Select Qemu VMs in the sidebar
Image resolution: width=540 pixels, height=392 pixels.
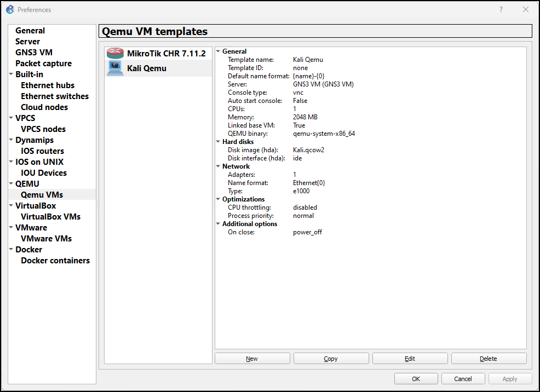(x=42, y=195)
